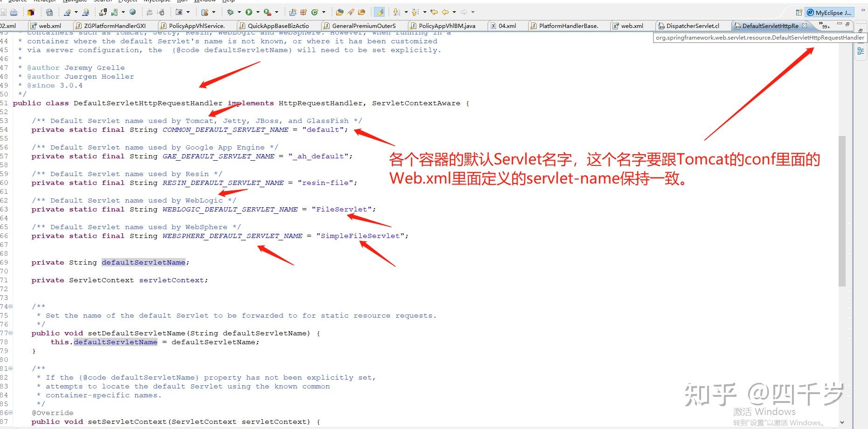Open web.xml tab beside ZGPlatformHandlerGXI
This screenshot has width=868, height=429.
50,26
